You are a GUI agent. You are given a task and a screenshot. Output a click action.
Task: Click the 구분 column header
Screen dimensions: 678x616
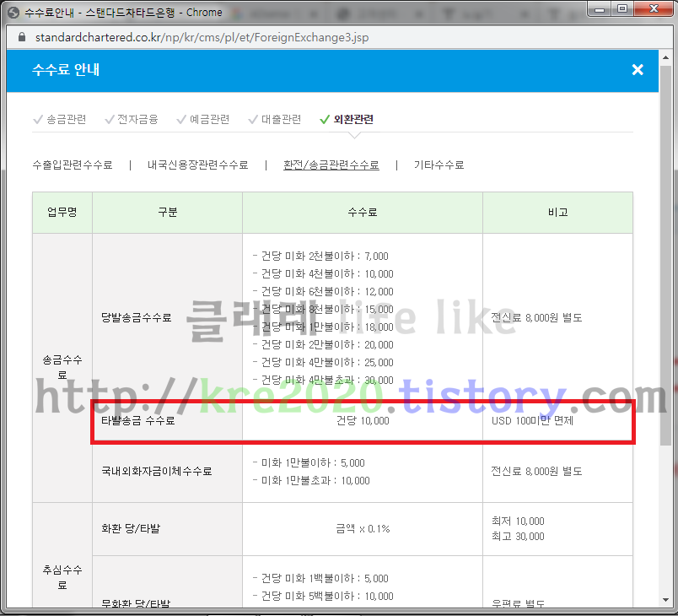pos(167,213)
